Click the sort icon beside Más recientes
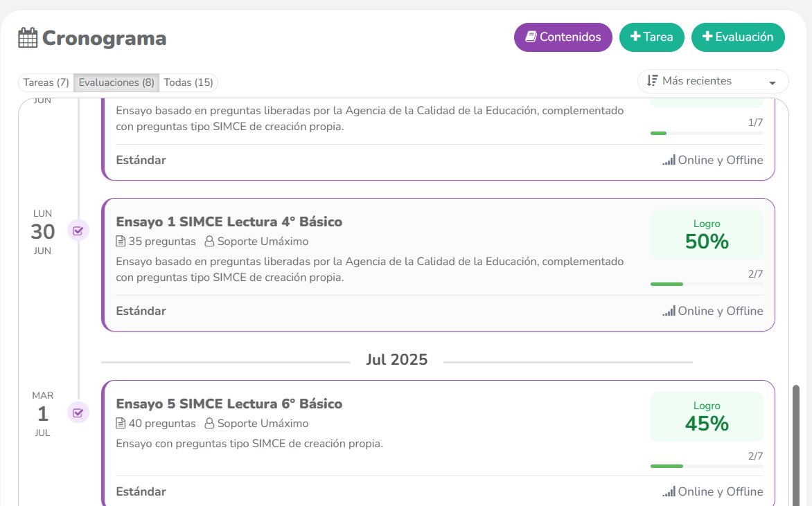 pyautogui.click(x=652, y=81)
